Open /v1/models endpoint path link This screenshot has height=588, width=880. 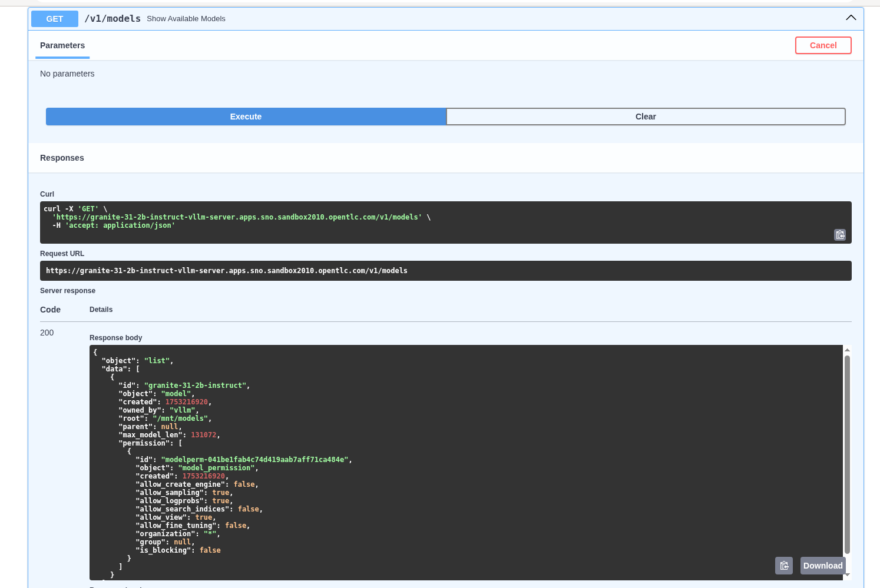[113, 19]
